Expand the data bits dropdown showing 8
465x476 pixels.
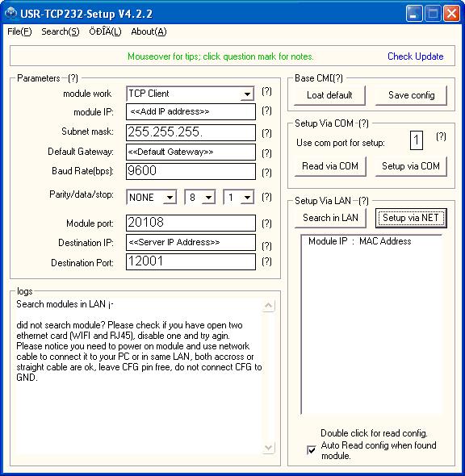pos(208,198)
